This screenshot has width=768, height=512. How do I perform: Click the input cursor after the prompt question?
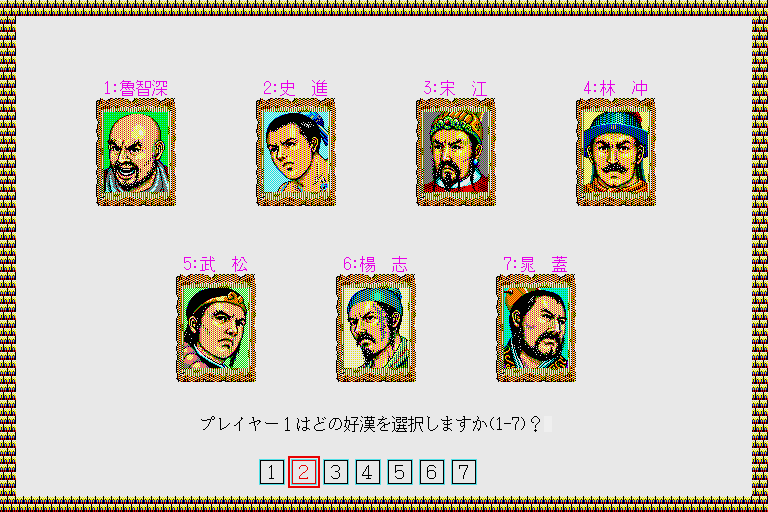[x=548, y=424]
